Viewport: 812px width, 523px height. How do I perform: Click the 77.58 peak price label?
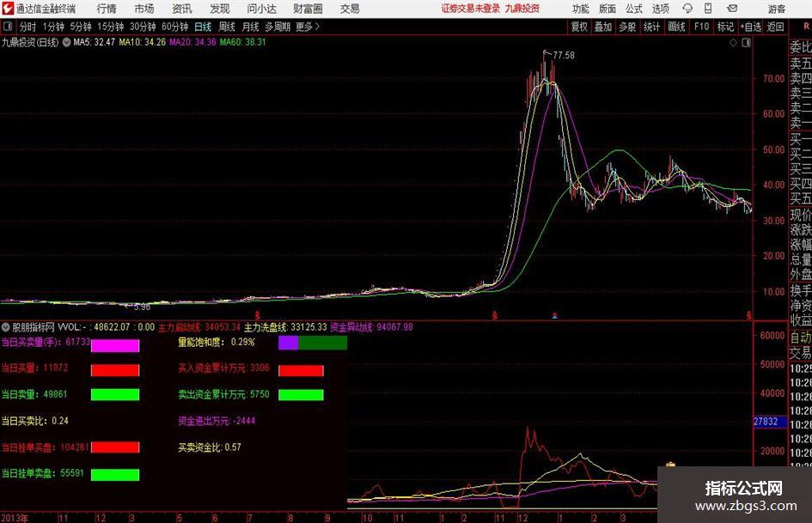coord(564,56)
